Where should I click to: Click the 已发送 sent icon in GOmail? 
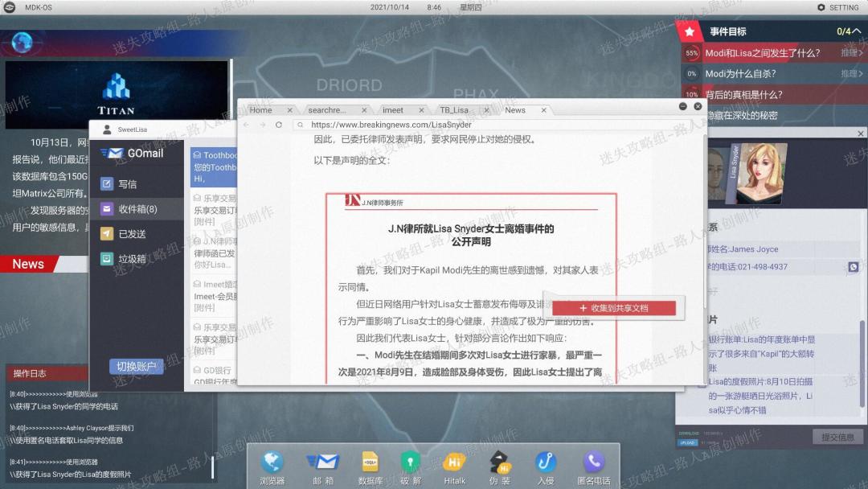[107, 234]
